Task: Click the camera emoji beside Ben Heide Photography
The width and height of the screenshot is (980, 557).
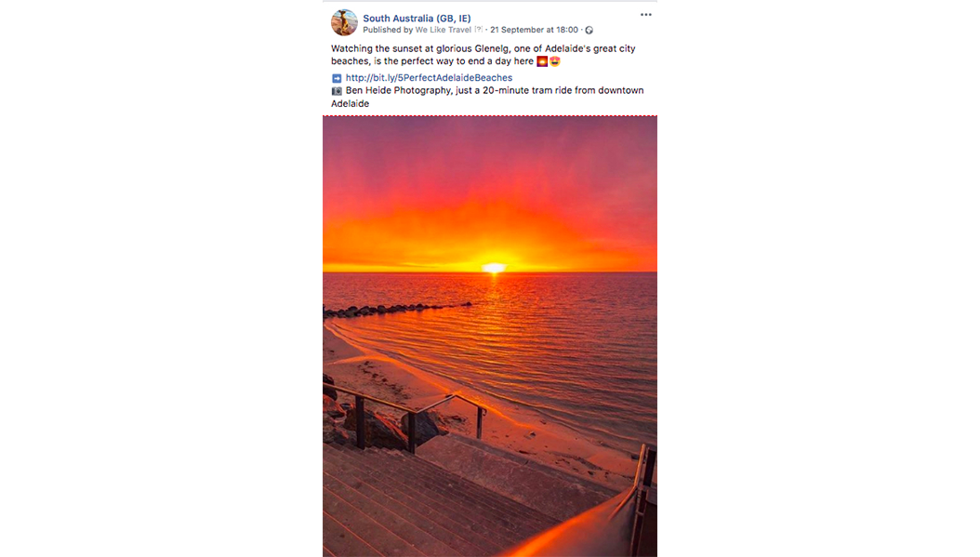Action: pos(337,91)
